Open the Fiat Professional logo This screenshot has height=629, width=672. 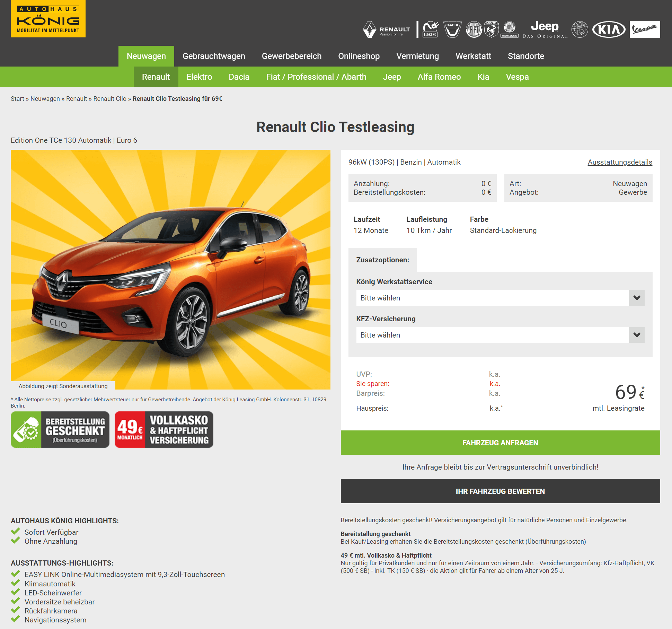click(510, 29)
